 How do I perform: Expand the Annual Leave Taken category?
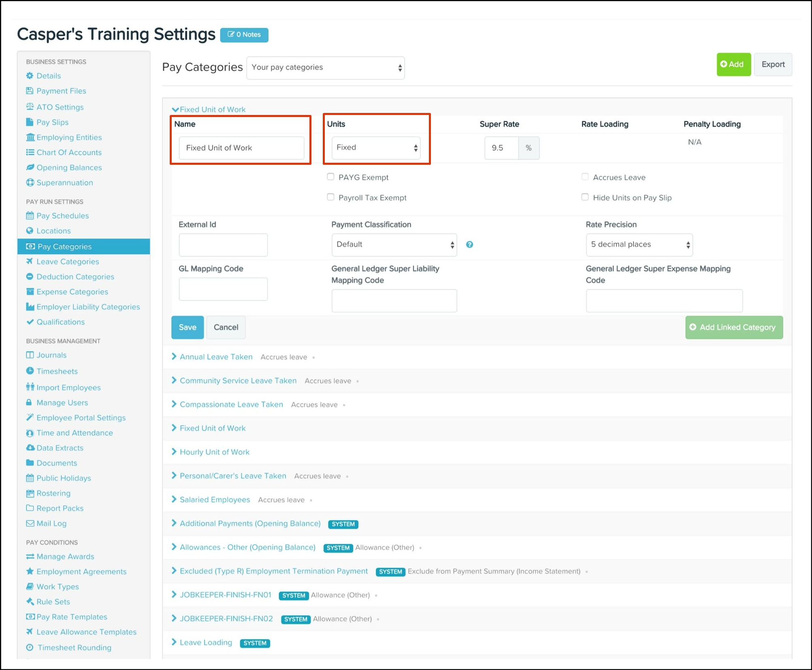tap(216, 357)
